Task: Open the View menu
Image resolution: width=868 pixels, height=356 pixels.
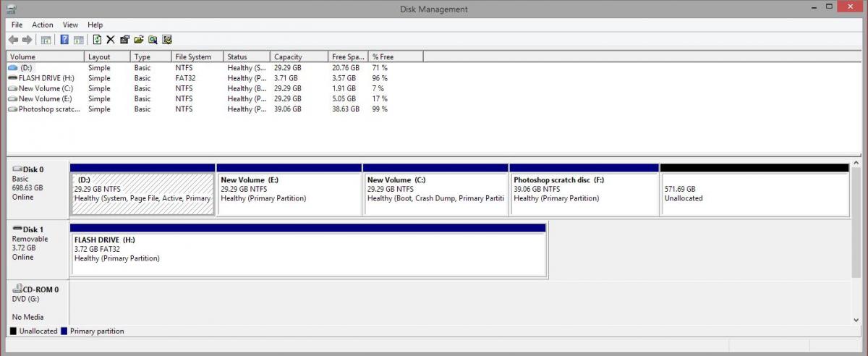Action: pyautogui.click(x=70, y=25)
